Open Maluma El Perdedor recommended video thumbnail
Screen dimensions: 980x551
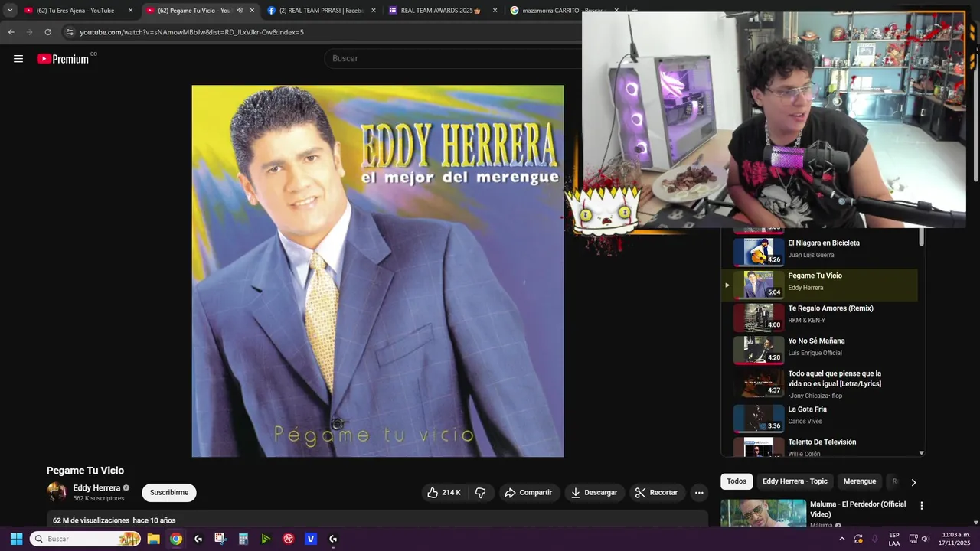763,513
